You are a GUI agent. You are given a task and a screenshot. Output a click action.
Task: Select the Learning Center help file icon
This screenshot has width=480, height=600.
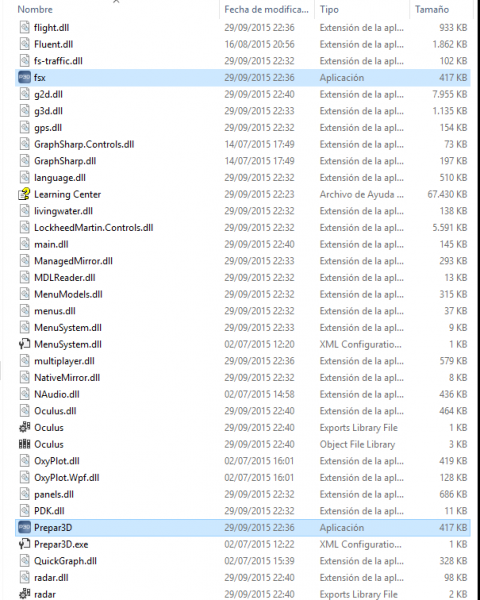click(x=24, y=194)
